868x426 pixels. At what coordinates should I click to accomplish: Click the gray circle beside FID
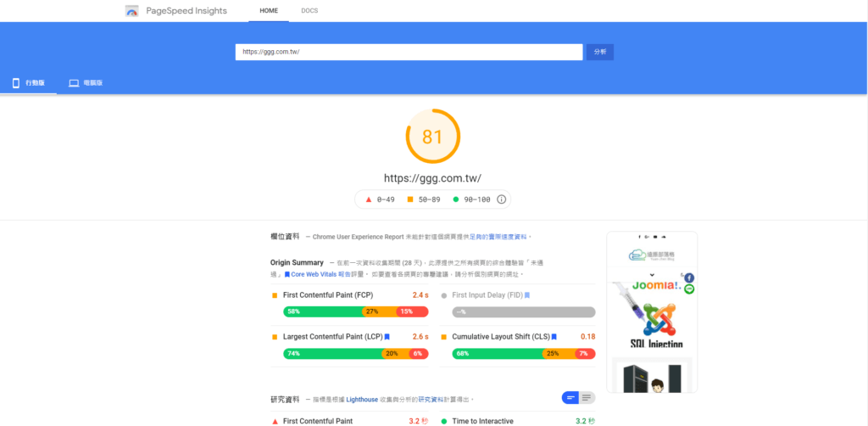(444, 295)
